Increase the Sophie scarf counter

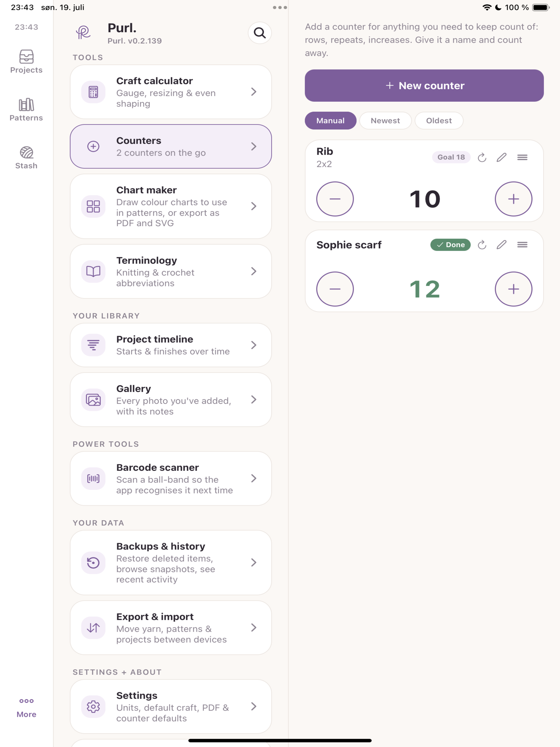pyautogui.click(x=514, y=289)
